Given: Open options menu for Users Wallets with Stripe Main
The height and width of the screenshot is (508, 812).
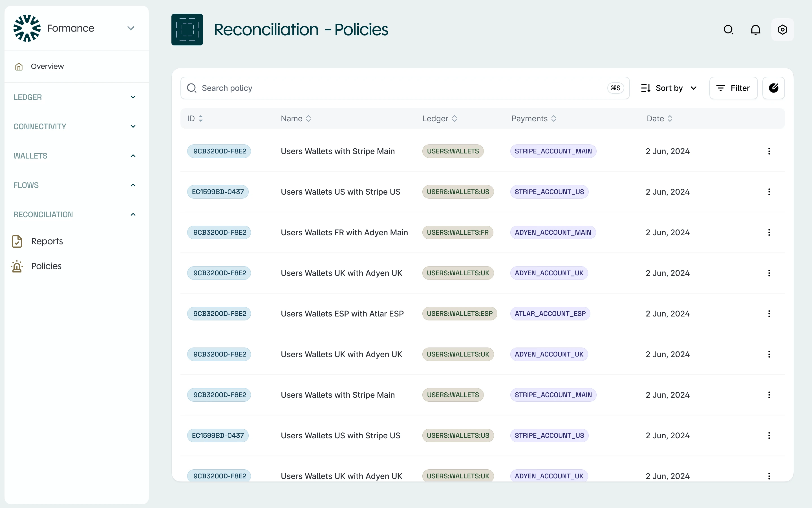Looking at the screenshot, I should (x=769, y=151).
